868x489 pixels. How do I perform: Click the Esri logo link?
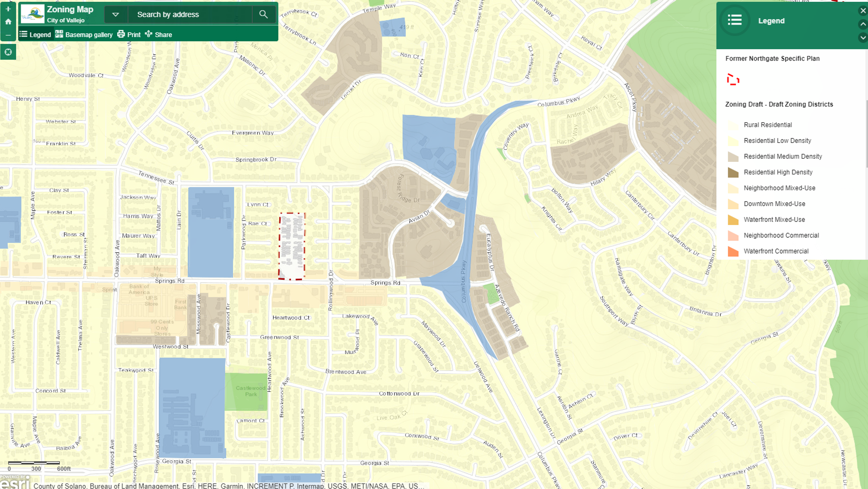(x=15, y=482)
